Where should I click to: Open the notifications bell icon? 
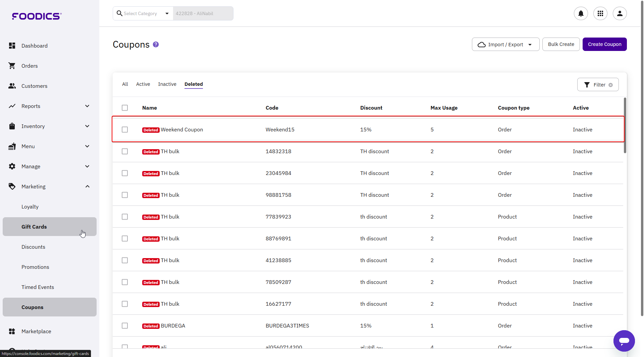tap(581, 13)
